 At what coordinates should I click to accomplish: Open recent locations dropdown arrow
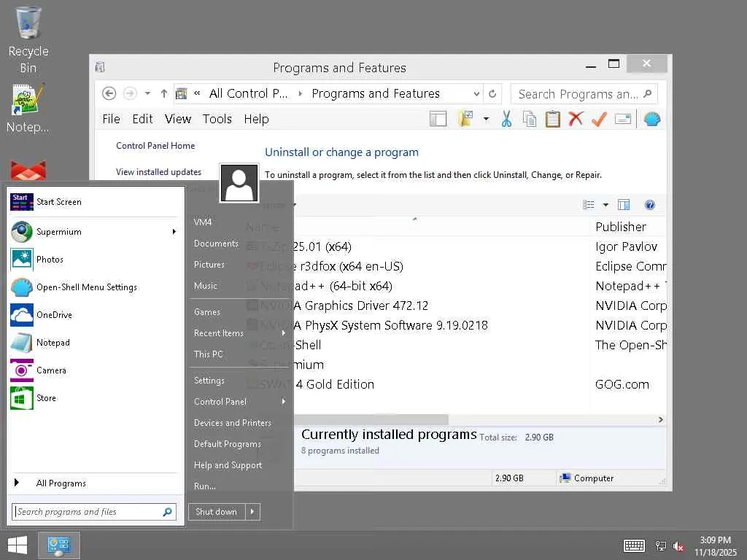[147, 93]
